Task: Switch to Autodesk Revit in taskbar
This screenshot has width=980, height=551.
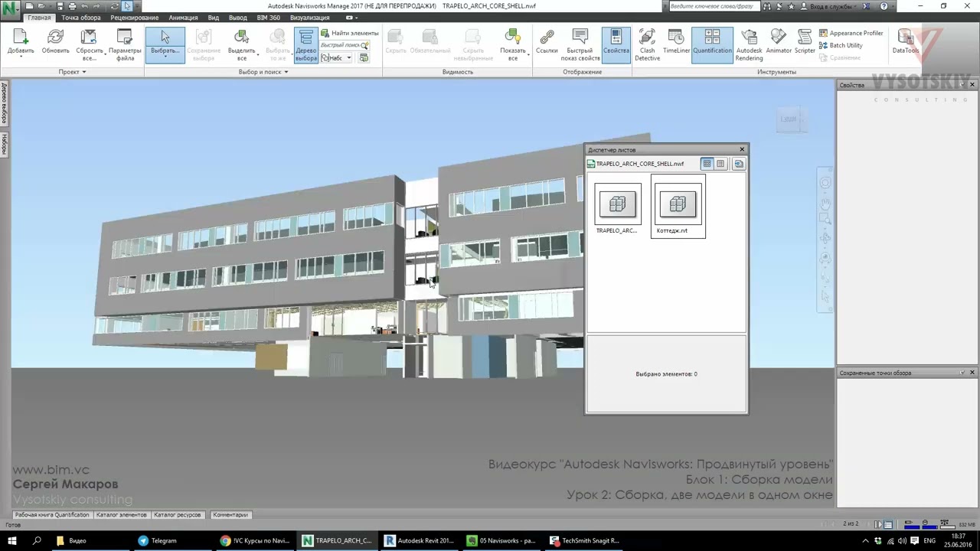Action: point(420,540)
